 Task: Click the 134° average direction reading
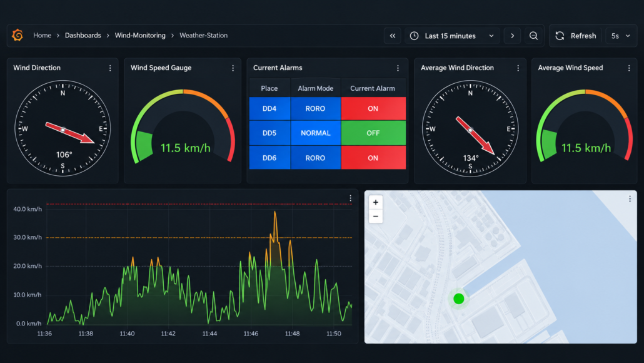click(471, 158)
